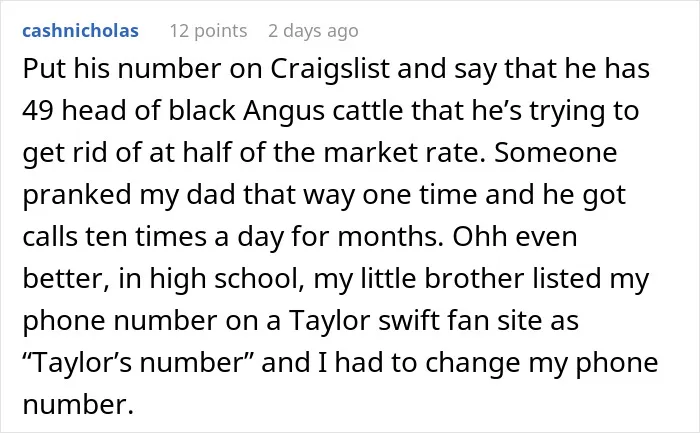Click the 2 days ago timestamp
Image resolution: width=700 pixels, height=433 pixels.
pyautogui.click(x=313, y=31)
